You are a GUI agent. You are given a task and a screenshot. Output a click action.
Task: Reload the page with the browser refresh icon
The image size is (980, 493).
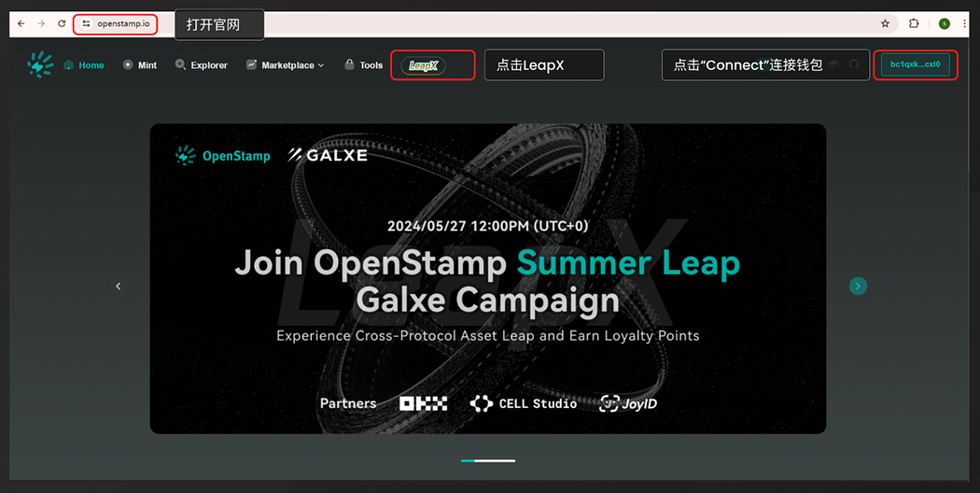(62, 23)
